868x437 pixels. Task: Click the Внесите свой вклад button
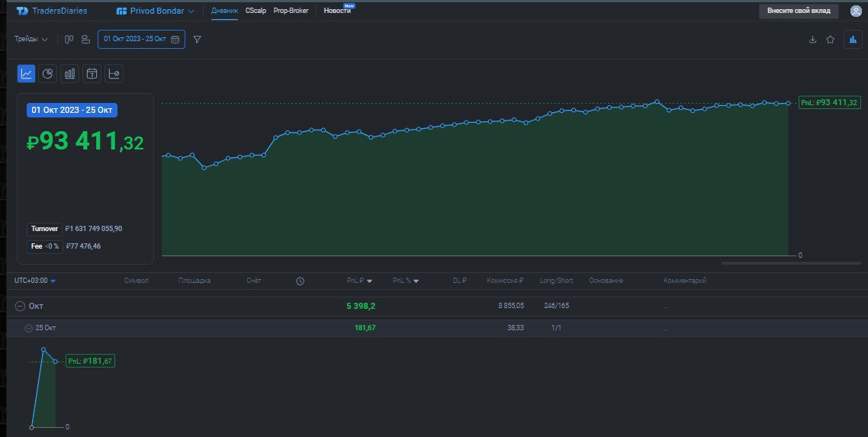click(x=799, y=11)
